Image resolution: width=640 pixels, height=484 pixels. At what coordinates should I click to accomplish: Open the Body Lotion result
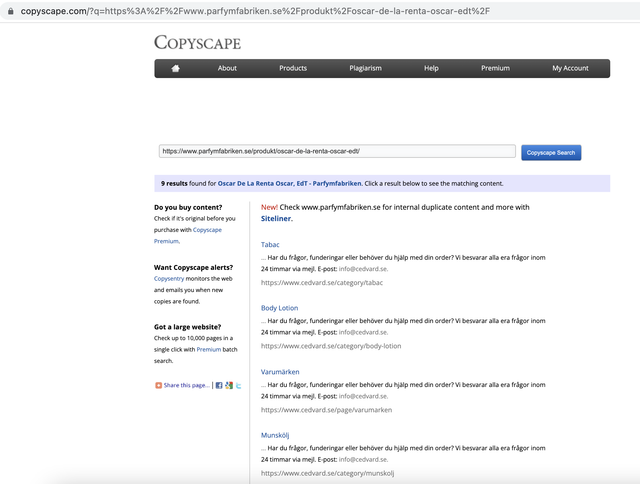(280, 308)
